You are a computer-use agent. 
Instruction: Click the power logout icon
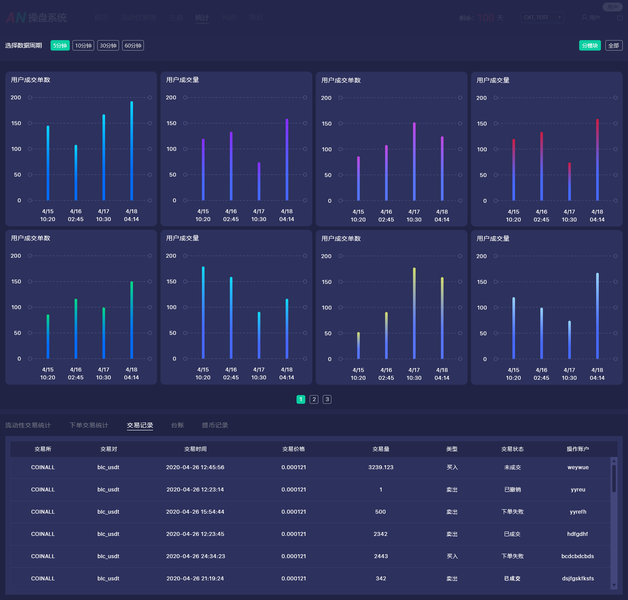click(620, 18)
